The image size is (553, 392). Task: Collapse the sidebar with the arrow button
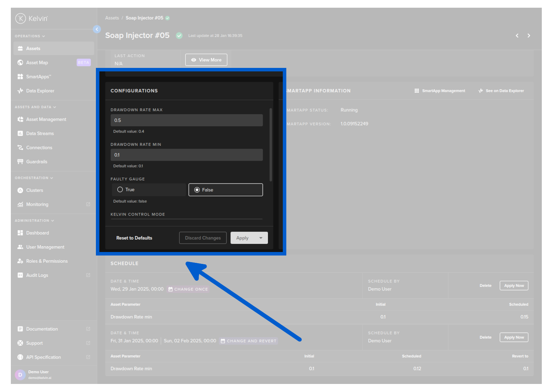[x=97, y=29]
